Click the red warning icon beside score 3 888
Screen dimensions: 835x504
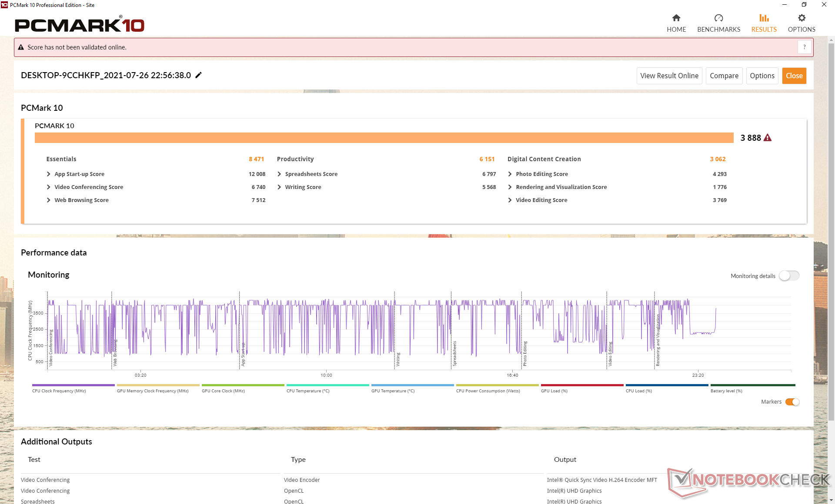tap(768, 138)
